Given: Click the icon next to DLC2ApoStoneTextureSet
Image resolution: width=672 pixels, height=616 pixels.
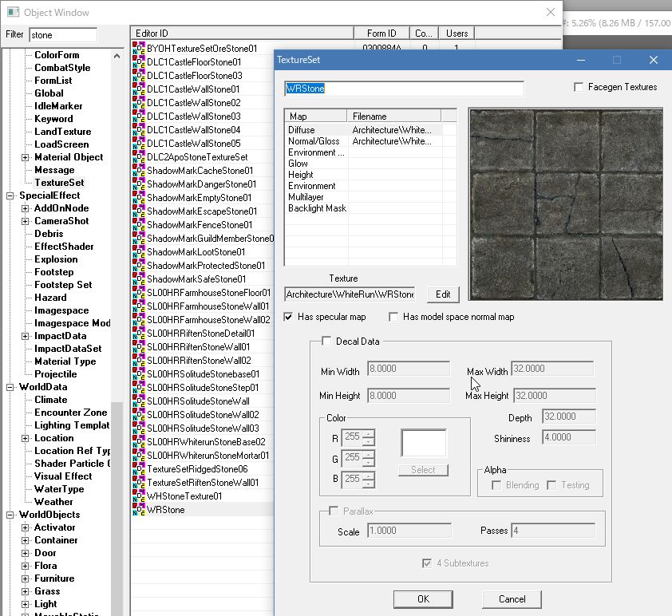Looking at the screenshot, I should tap(138, 157).
